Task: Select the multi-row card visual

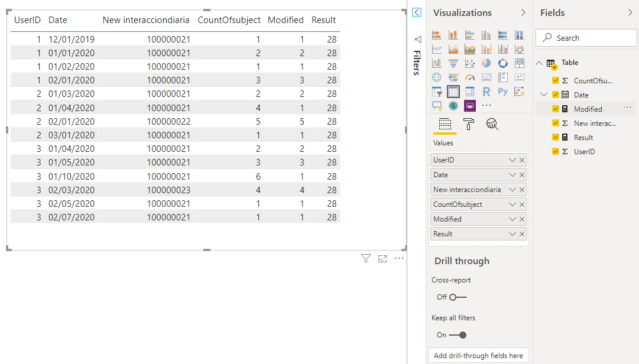Action: [503, 77]
